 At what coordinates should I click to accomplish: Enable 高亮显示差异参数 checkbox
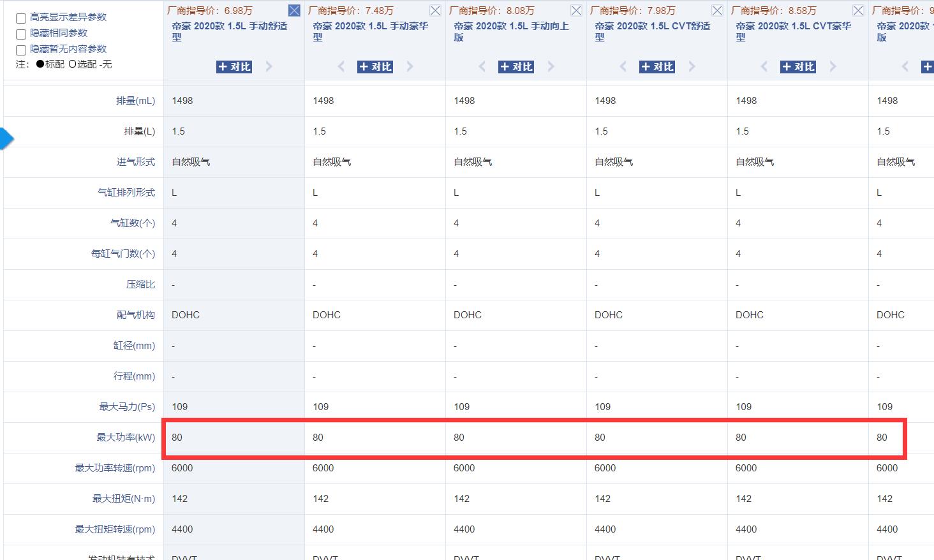(21, 18)
